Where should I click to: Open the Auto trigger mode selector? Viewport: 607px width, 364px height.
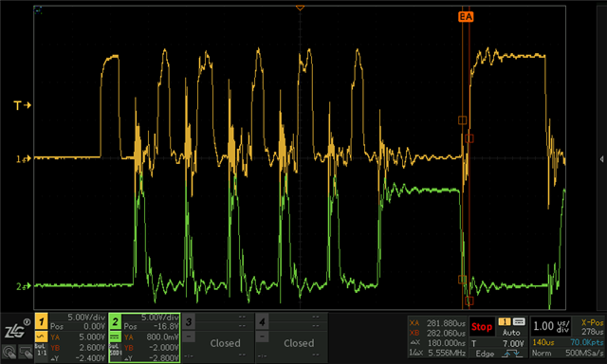[511, 333]
